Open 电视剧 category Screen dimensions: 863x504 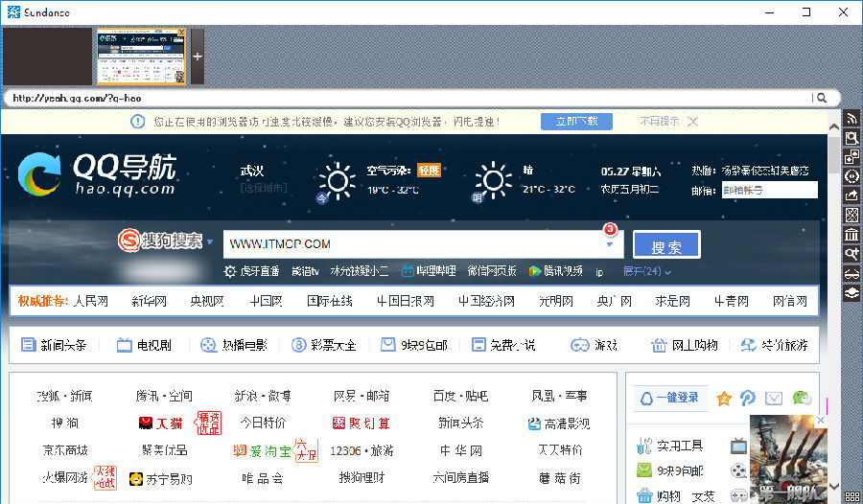(144, 345)
